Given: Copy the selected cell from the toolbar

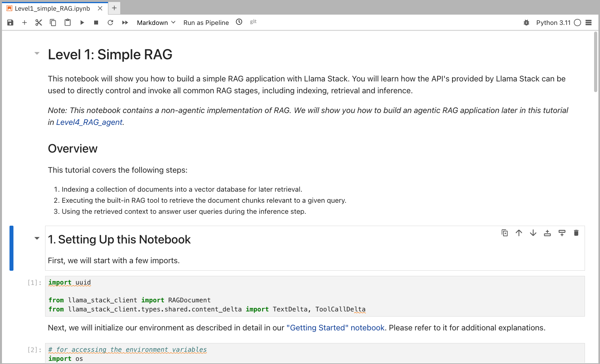Looking at the screenshot, I should point(53,23).
